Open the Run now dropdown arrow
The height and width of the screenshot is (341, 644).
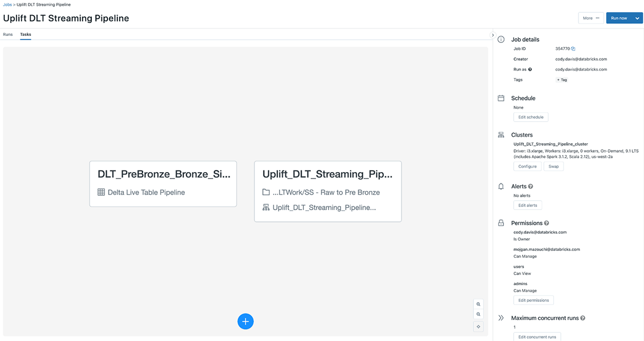pyautogui.click(x=637, y=18)
